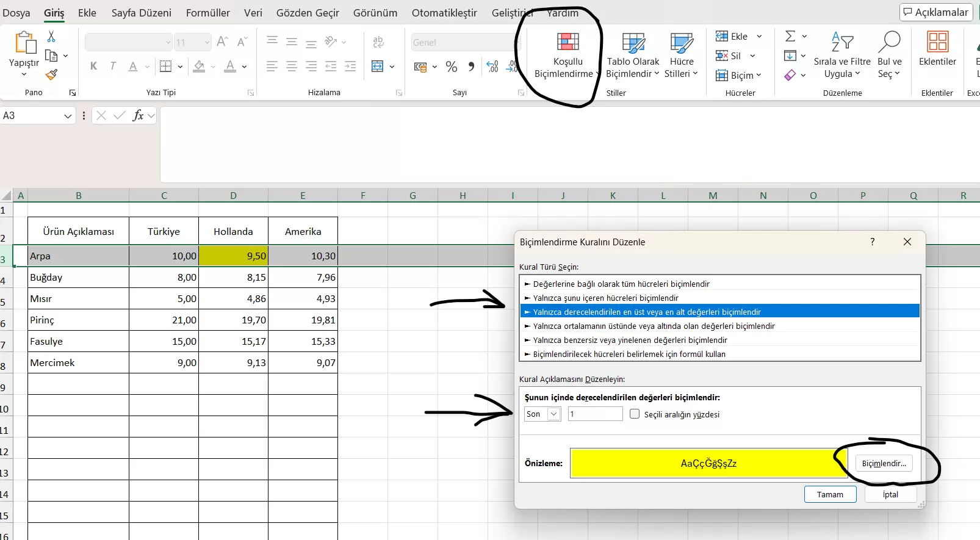The height and width of the screenshot is (540, 980).
Task: Click the Merge and Center icon
Action: click(x=378, y=67)
